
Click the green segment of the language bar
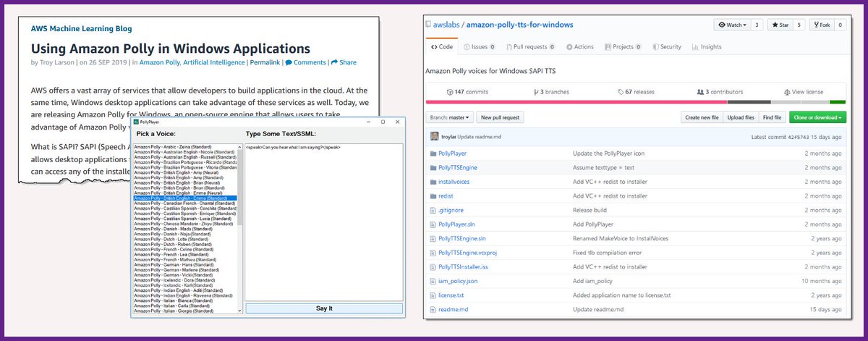click(x=838, y=102)
